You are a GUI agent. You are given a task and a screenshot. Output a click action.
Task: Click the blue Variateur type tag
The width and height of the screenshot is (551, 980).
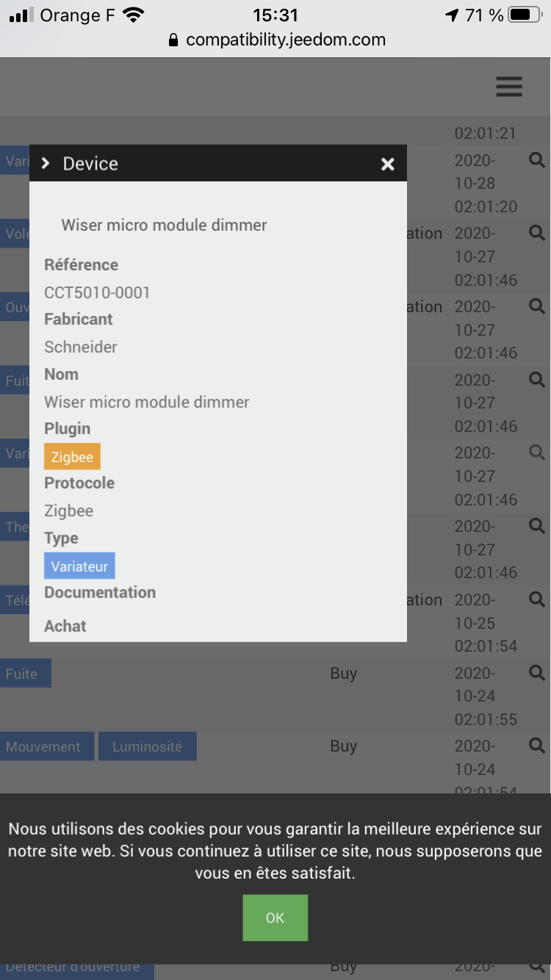79,566
